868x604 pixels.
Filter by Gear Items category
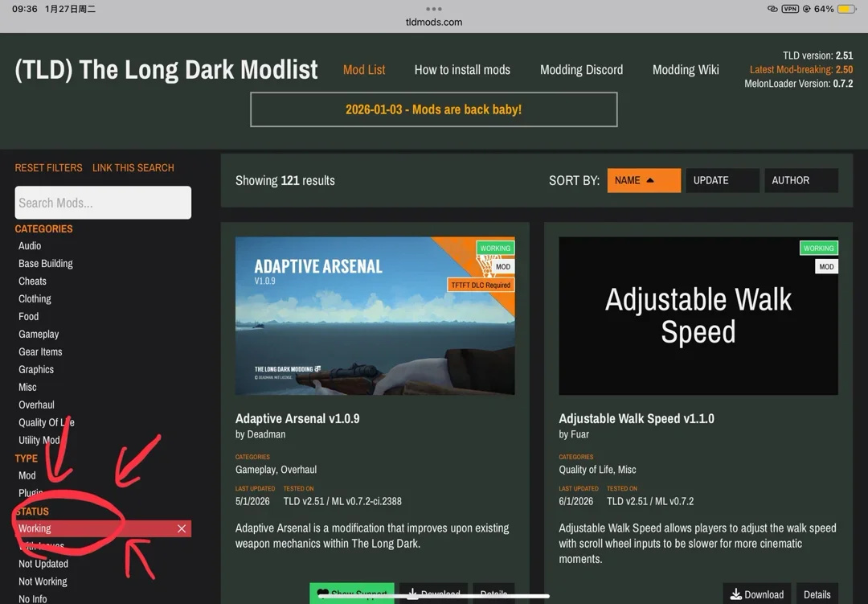click(x=40, y=352)
